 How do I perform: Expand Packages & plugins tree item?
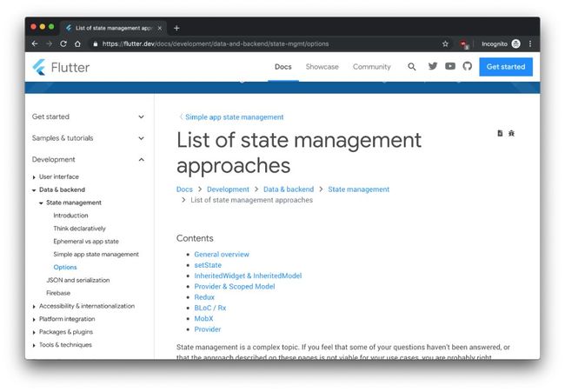click(x=34, y=333)
